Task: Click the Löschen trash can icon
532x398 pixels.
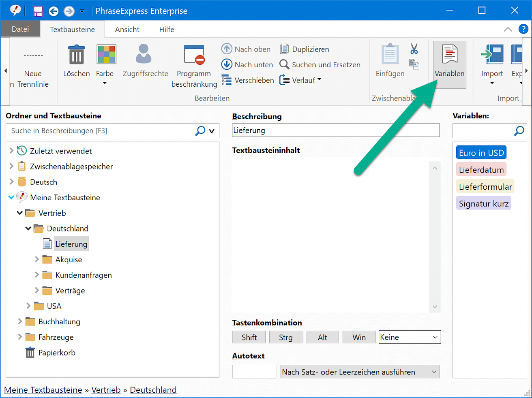Action: [x=76, y=55]
